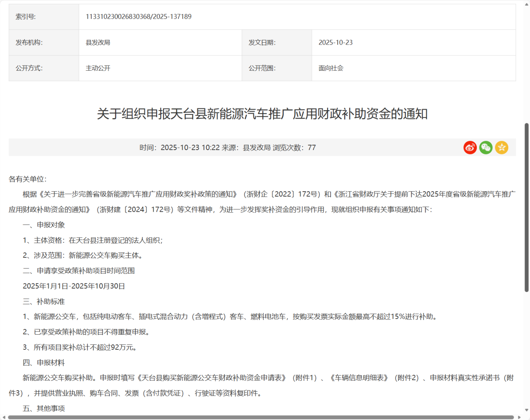Viewport: 530px width, 420px height.
Task: Click the browse count number 77
Action: tap(312, 147)
